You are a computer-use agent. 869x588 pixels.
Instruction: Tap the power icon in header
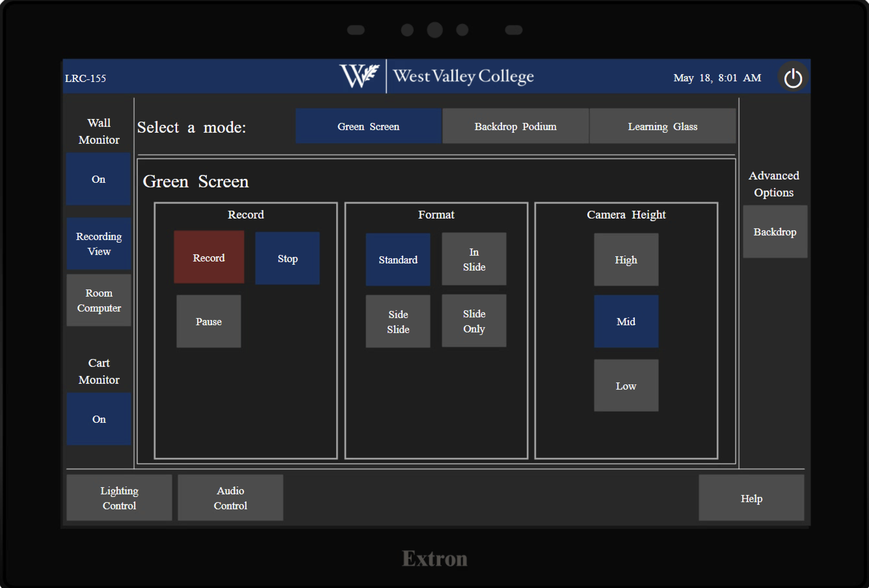[x=793, y=78]
